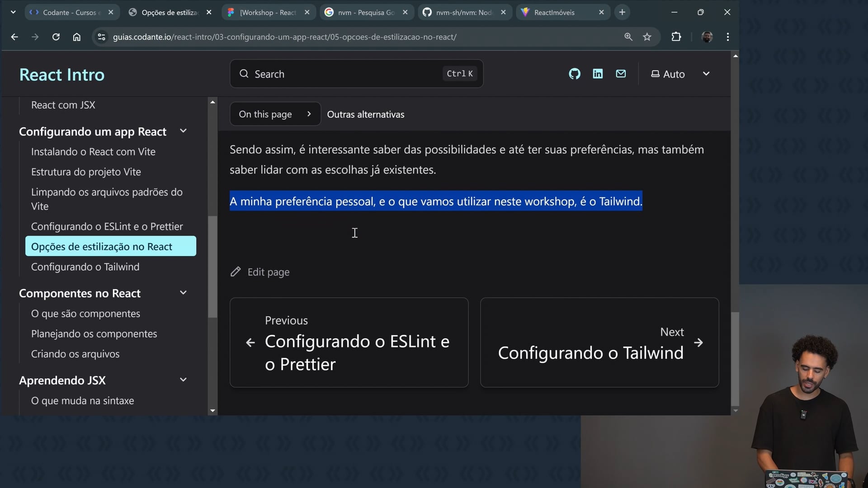Click the browser reload icon

(56, 37)
